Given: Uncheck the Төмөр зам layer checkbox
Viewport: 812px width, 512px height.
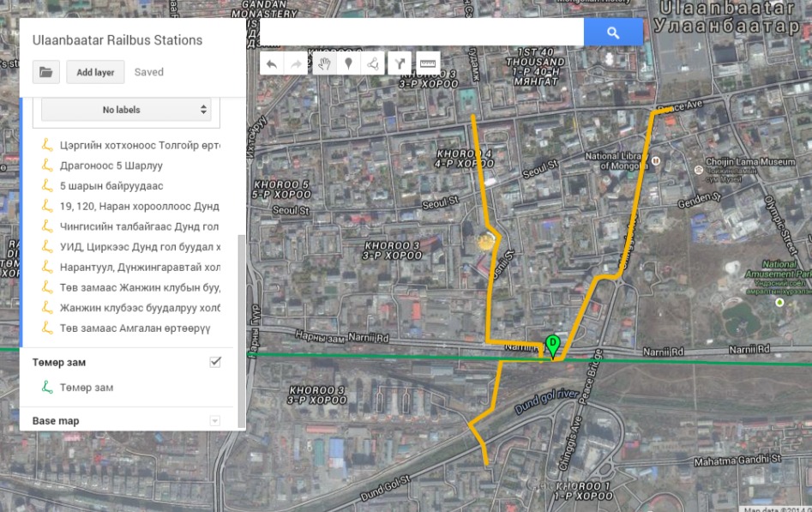Looking at the screenshot, I should pyautogui.click(x=215, y=362).
